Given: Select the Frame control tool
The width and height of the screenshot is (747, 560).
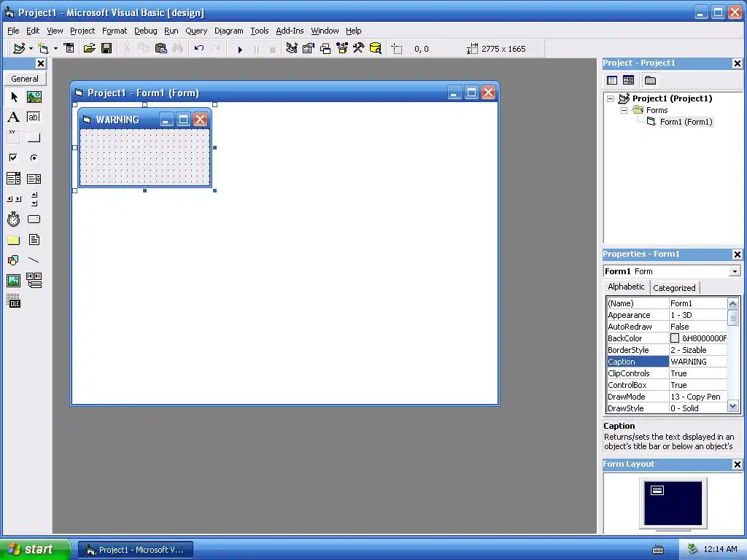Looking at the screenshot, I should pyautogui.click(x=14, y=138).
